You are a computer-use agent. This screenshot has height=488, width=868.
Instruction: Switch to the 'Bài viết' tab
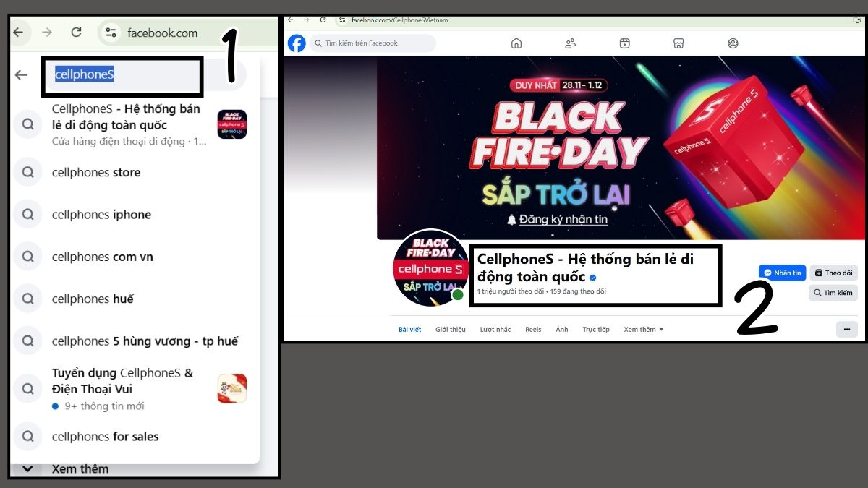click(x=409, y=330)
